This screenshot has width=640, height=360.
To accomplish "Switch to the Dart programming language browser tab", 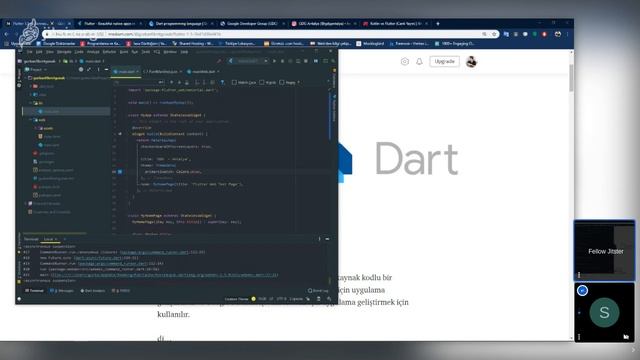I will tap(181, 24).
